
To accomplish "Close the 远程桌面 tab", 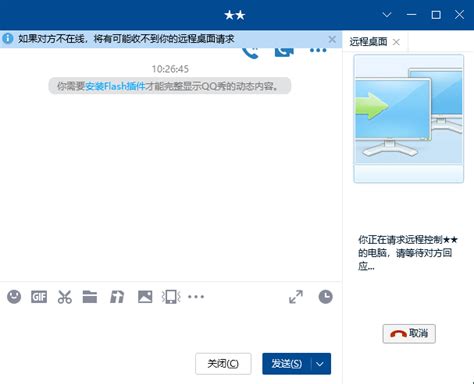I will click(x=396, y=42).
